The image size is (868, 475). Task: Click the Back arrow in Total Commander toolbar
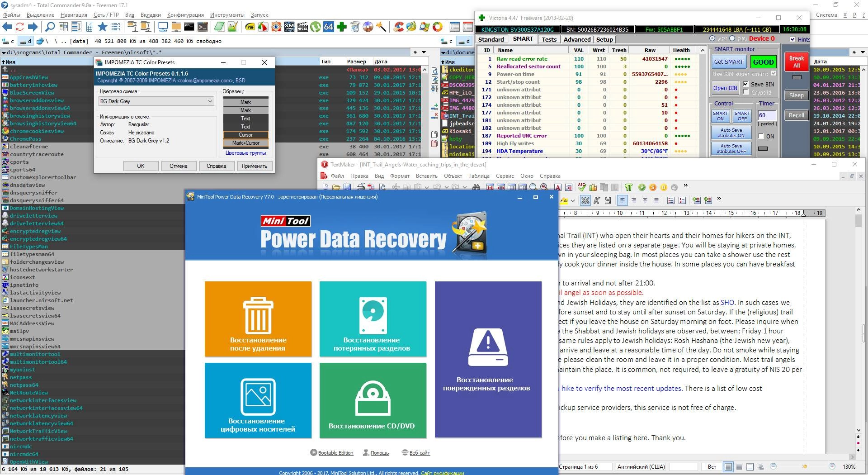pos(7,27)
